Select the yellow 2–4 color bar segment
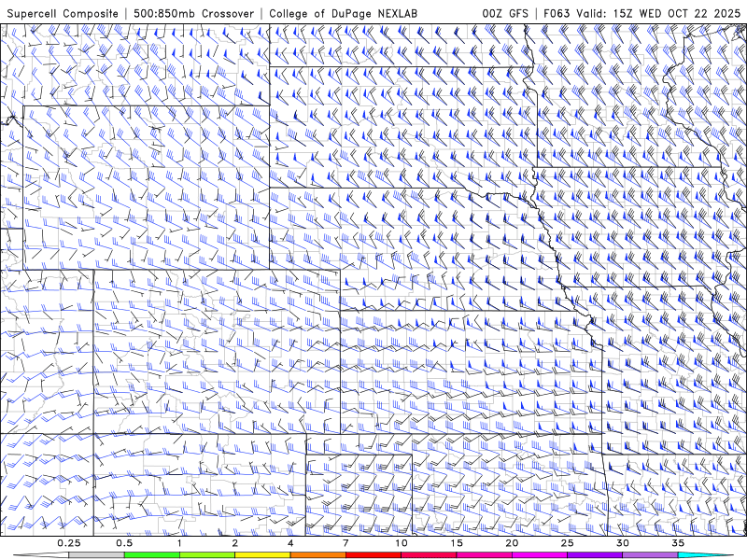Image resolution: width=747 pixels, height=560 pixels. pyautogui.click(x=262, y=555)
